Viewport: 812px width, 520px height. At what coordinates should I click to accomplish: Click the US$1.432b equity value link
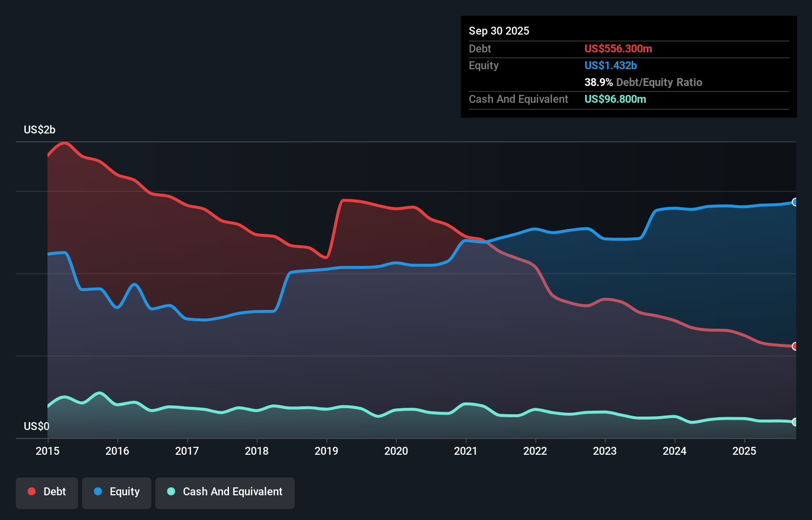611,65
